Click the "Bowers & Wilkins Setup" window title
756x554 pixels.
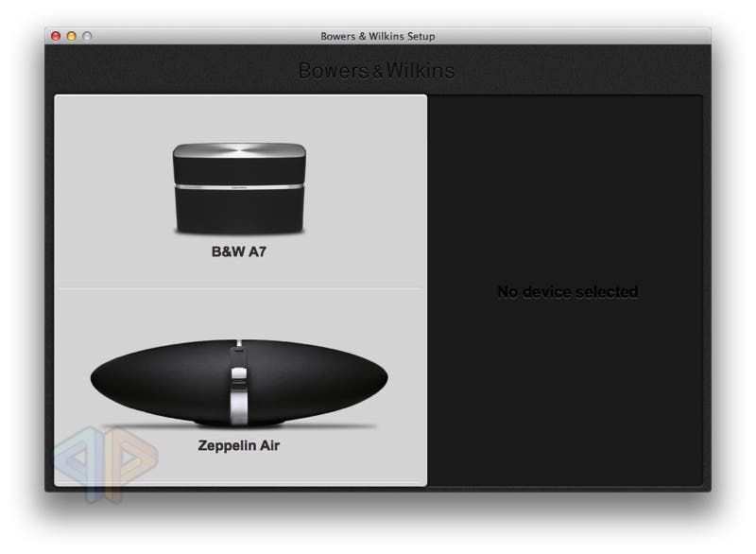point(377,36)
